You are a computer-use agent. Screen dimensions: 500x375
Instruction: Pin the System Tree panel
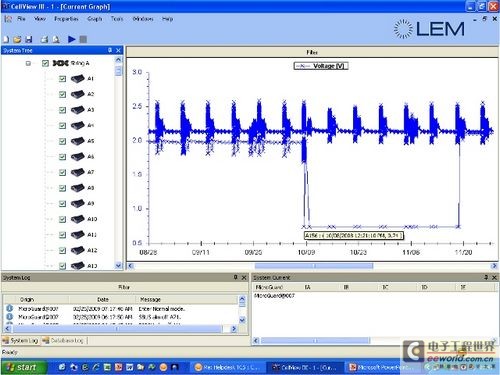110,50
